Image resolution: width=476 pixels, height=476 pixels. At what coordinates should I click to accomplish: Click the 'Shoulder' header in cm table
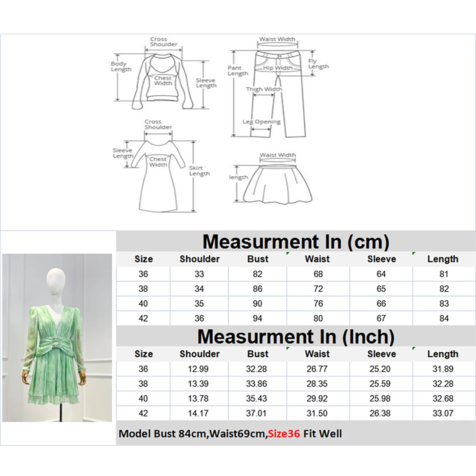click(199, 259)
